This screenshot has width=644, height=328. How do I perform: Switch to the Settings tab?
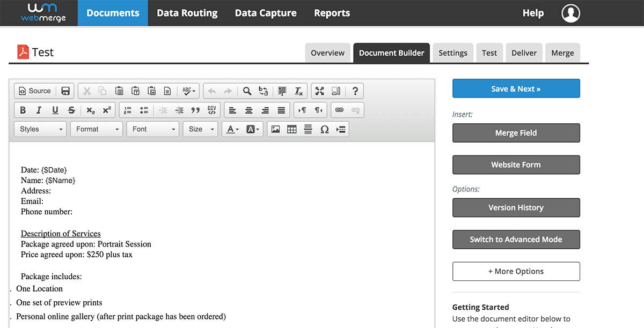pos(453,53)
